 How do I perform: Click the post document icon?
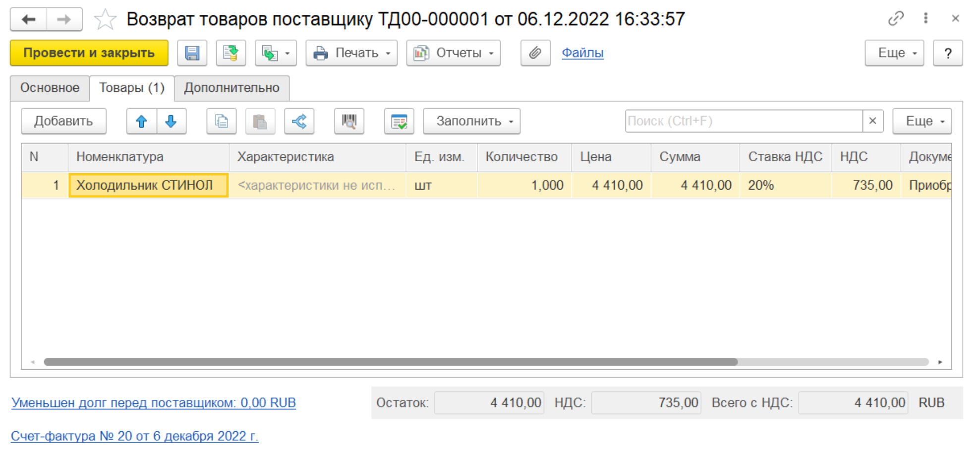[x=231, y=53]
